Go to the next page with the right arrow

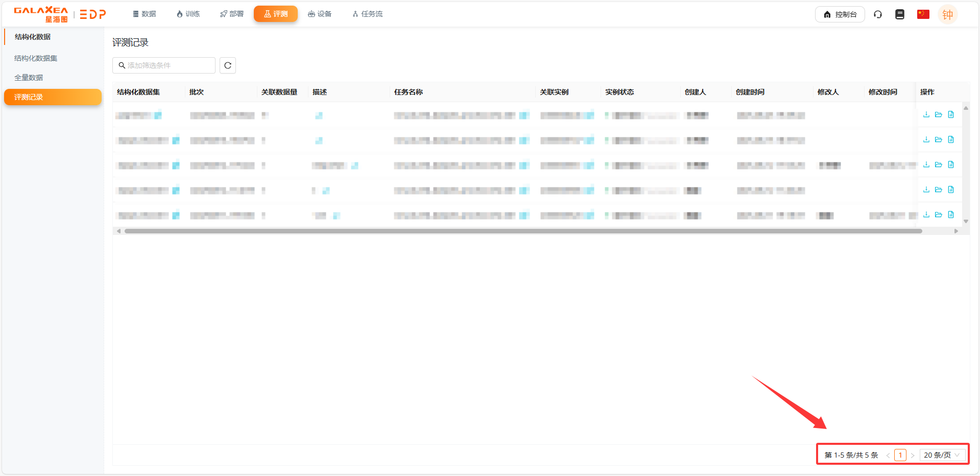coord(913,455)
